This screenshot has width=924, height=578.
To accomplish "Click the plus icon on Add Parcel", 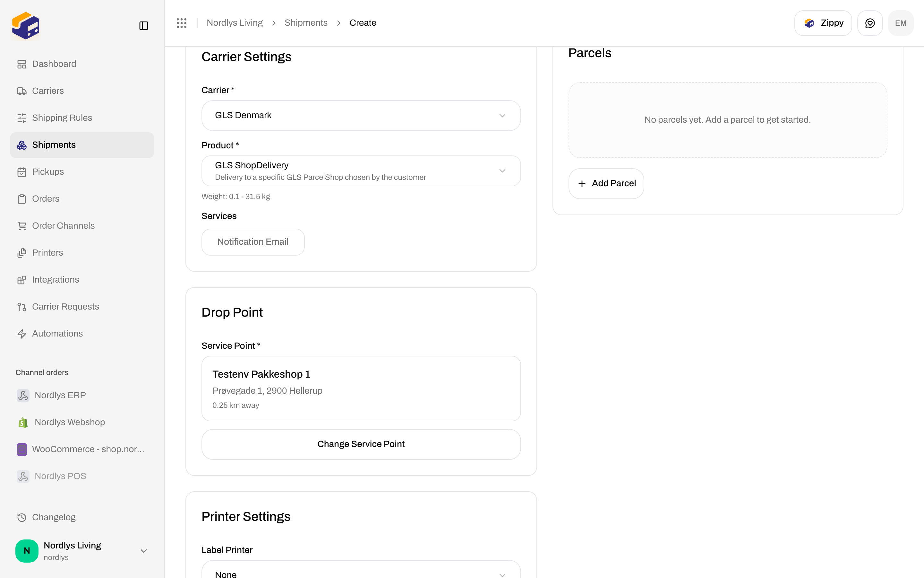I will 582,183.
